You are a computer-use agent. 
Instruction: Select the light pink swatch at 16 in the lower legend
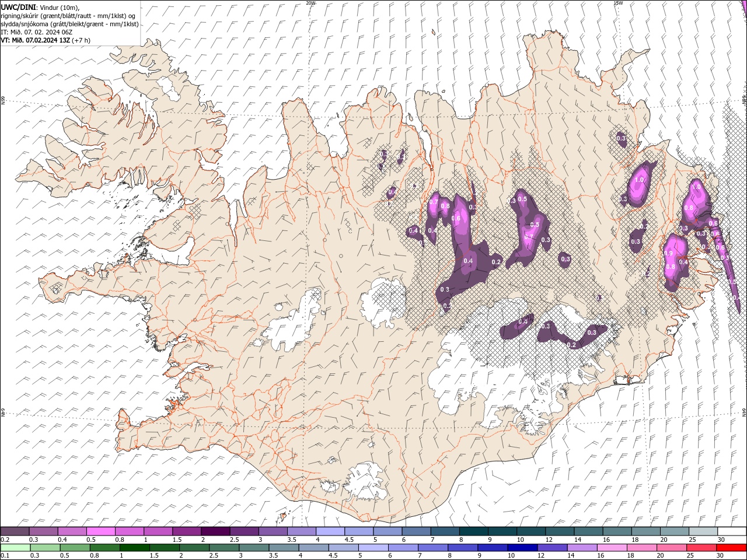(612, 548)
